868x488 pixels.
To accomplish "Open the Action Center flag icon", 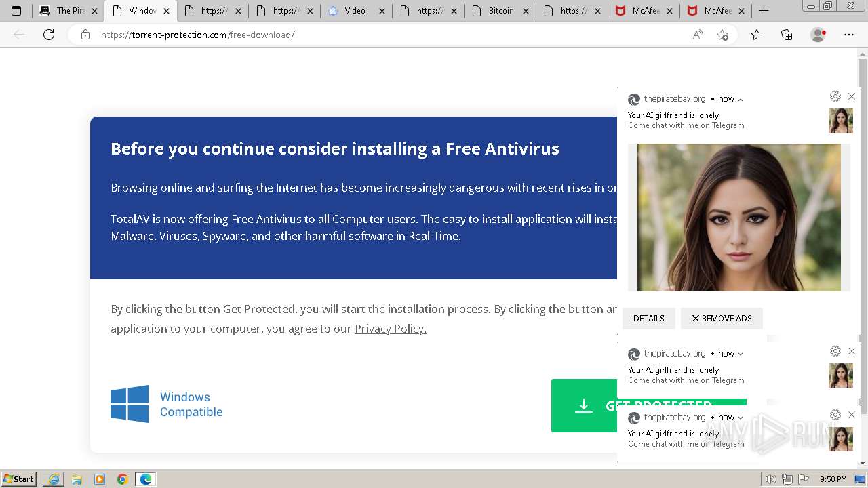I will click(804, 479).
